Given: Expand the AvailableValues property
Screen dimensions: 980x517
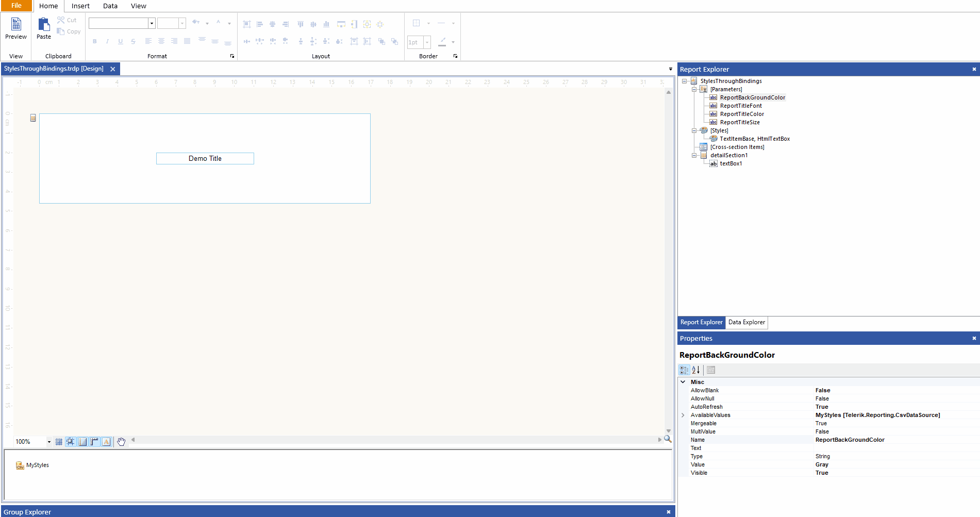Looking at the screenshot, I should (683, 415).
